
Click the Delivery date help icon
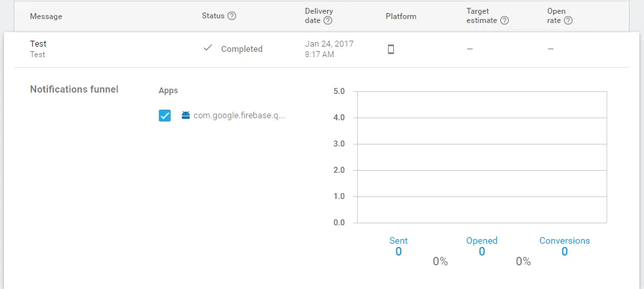[328, 20]
